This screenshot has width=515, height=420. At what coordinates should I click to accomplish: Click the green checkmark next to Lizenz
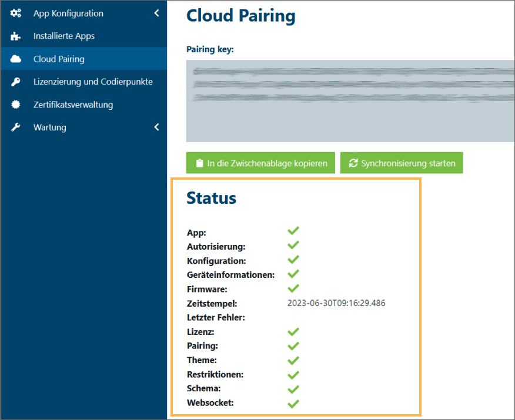293,332
